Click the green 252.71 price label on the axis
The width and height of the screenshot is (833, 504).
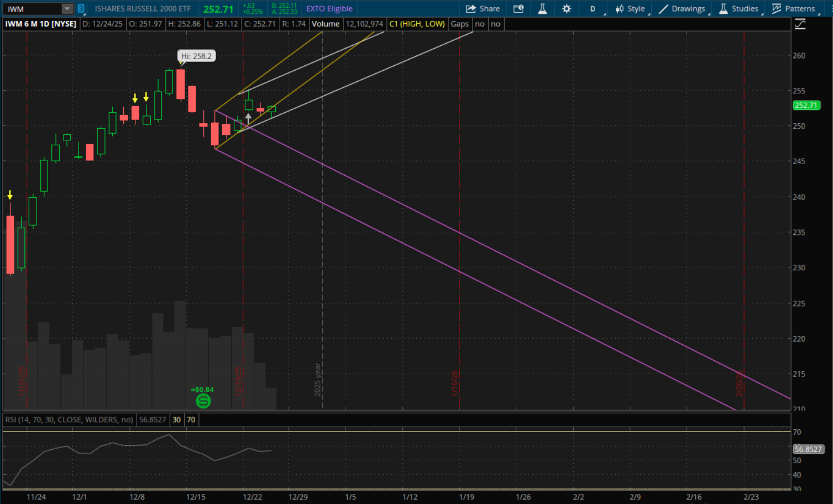click(x=806, y=105)
